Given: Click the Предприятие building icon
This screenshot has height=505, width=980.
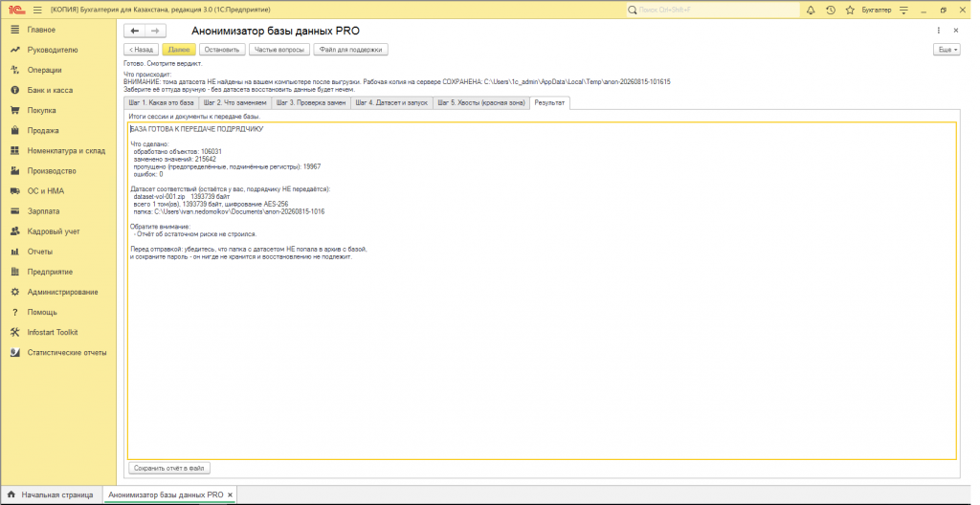Looking at the screenshot, I should pyautogui.click(x=15, y=272).
